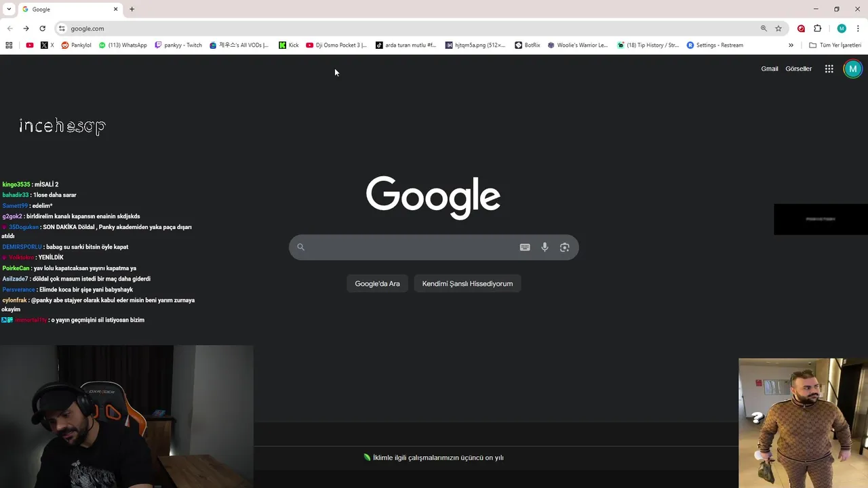Click the streamer webcam feed

[x=127, y=417]
